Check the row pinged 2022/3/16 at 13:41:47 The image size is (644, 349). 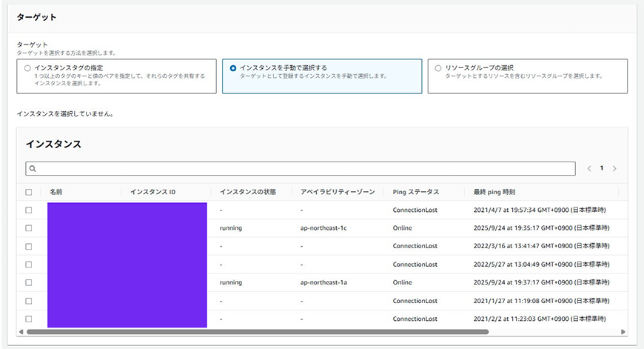pos(28,246)
